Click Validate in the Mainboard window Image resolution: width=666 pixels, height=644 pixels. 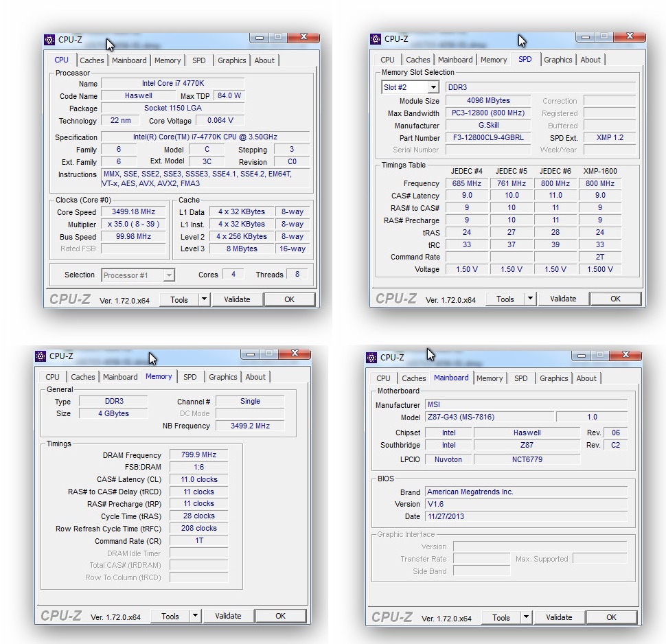(559, 617)
